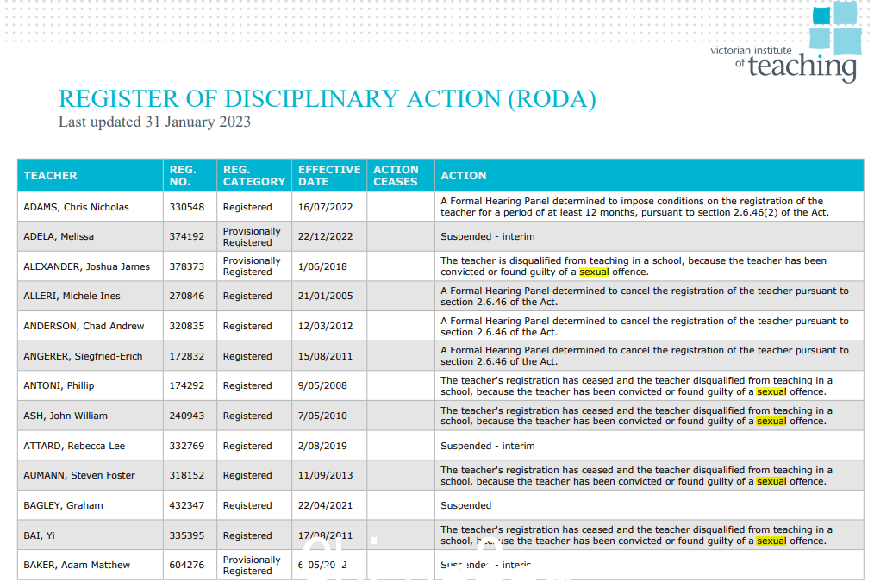Click highlighted word sexual in ALEXANDER row
The height and width of the screenshot is (588, 874).
[x=594, y=272]
